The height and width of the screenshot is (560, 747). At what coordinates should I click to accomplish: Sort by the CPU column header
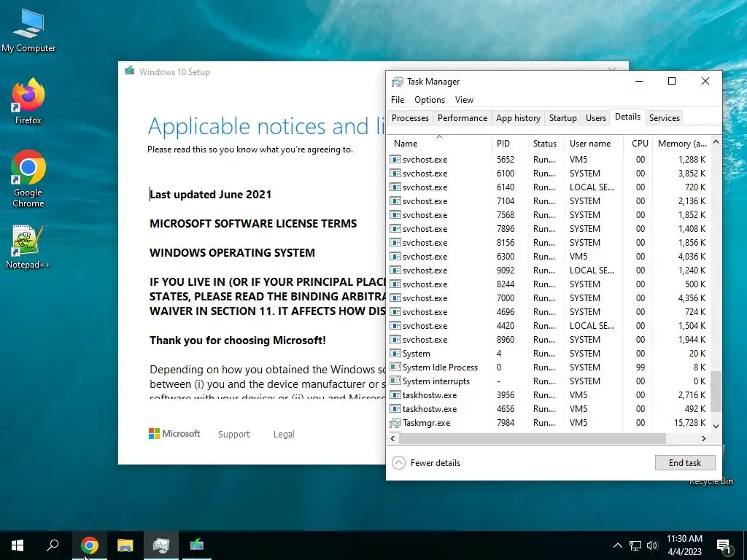point(639,144)
